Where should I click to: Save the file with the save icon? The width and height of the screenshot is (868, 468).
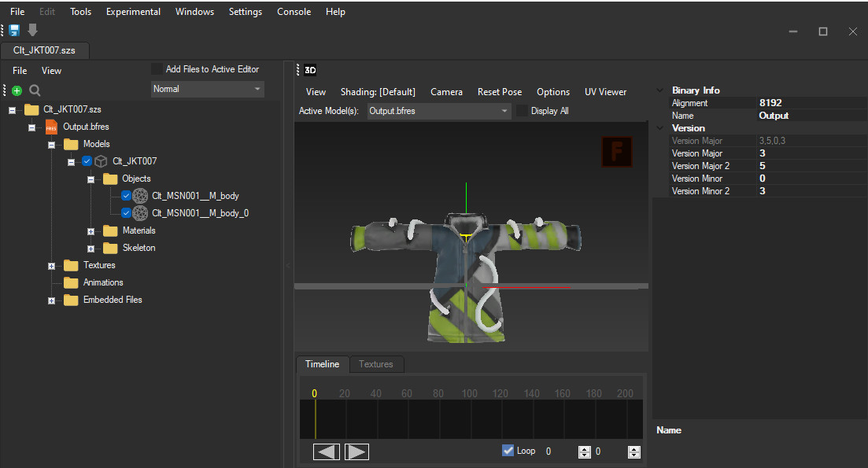pyautogui.click(x=13, y=29)
